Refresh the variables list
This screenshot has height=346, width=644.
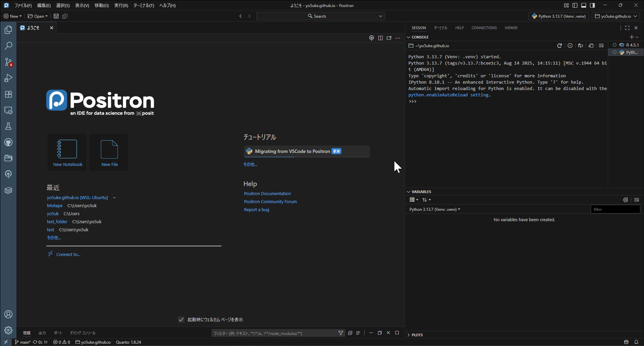(625, 200)
